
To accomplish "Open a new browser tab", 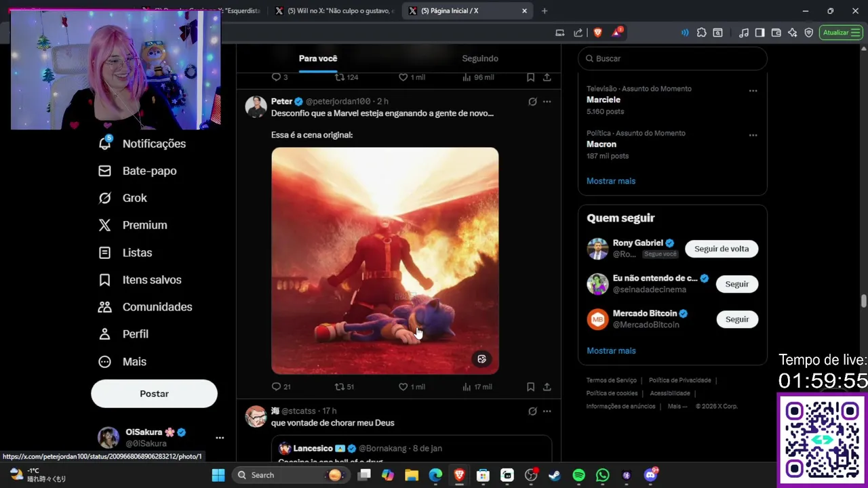I will [x=544, y=11].
